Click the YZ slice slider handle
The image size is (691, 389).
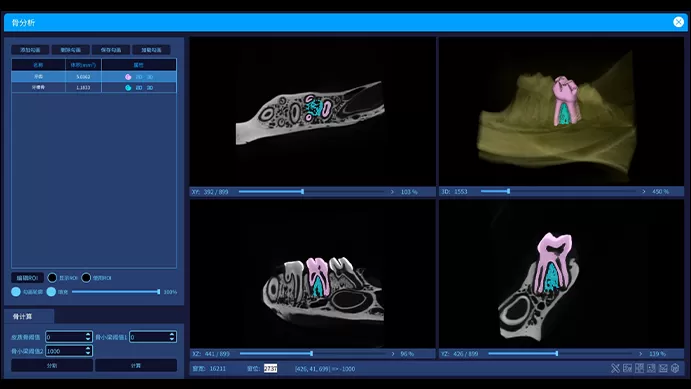pos(557,354)
